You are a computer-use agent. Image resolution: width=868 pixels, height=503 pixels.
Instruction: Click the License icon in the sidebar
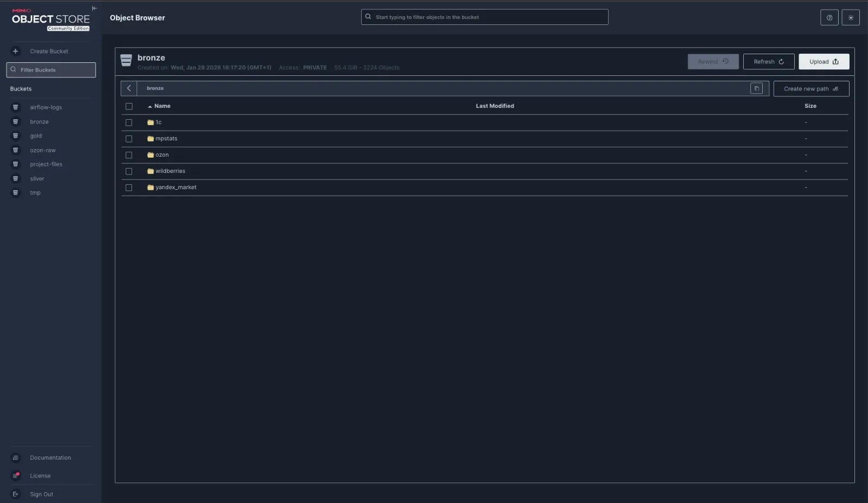15,475
